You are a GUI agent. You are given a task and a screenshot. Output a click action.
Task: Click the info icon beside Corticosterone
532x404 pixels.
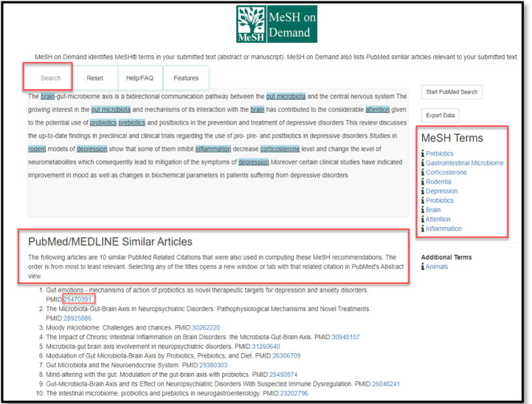(423, 173)
